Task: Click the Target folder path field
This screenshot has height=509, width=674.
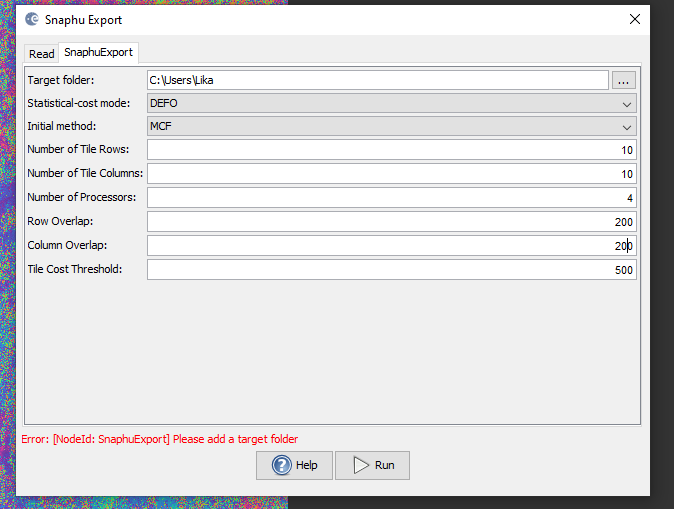Action: pos(378,80)
